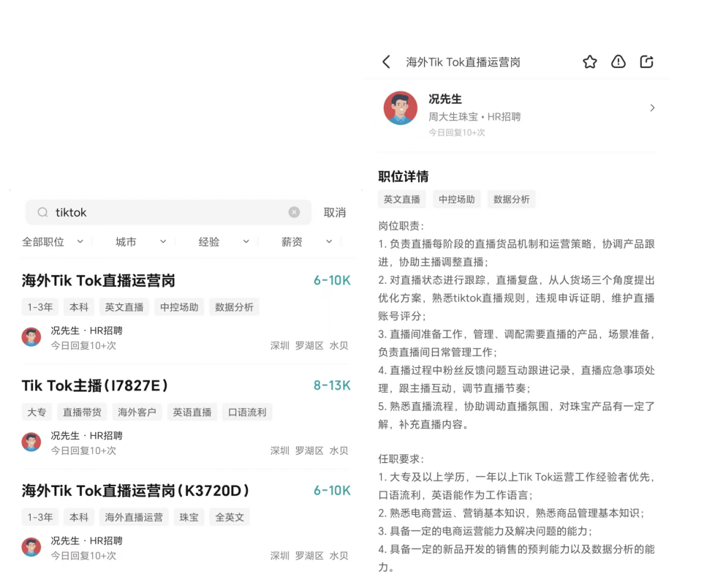Tap 取消 to cancel the search
715x588 pixels.
[x=334, y=212]
